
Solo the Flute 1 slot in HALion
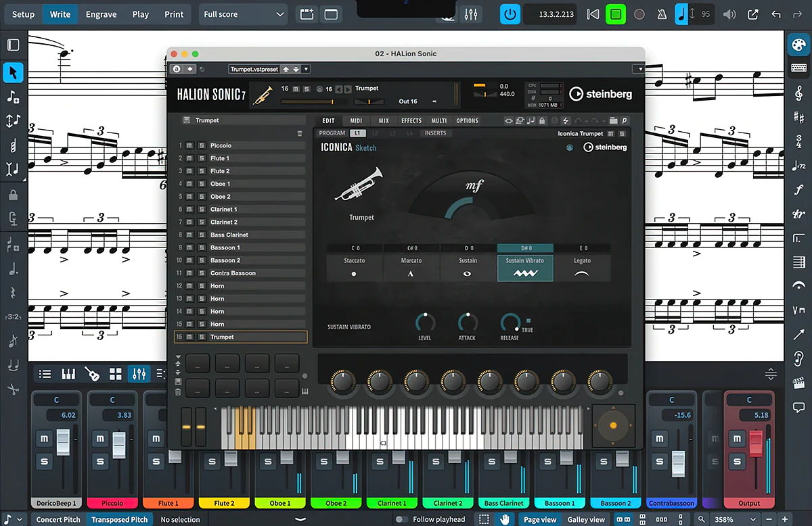pyautogui.click(x=202, y=158)
